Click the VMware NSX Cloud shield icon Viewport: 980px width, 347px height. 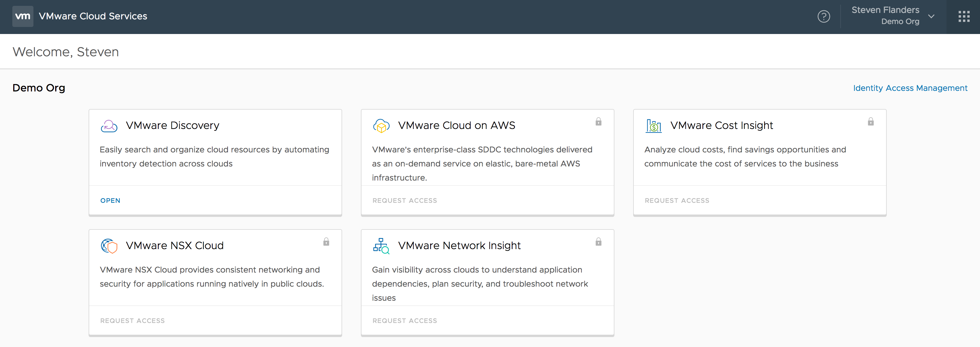click(x=109, y=246)
